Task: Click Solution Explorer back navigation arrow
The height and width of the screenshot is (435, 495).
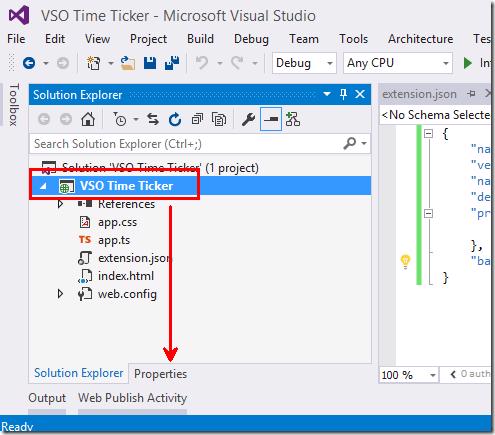Action: (44, 119)
